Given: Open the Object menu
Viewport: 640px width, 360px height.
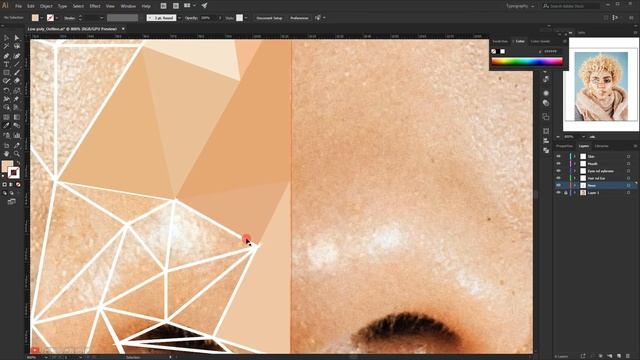Looking at the screenshot, I should 46,6.
